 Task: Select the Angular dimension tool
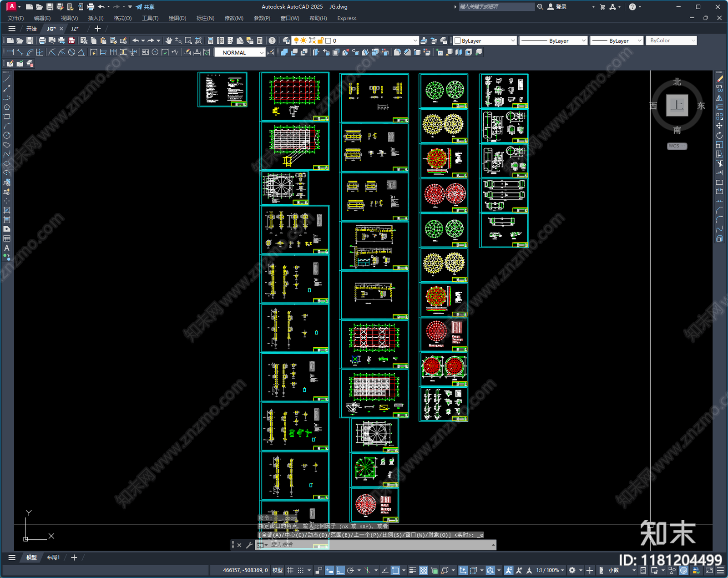[x=81, y=52]
